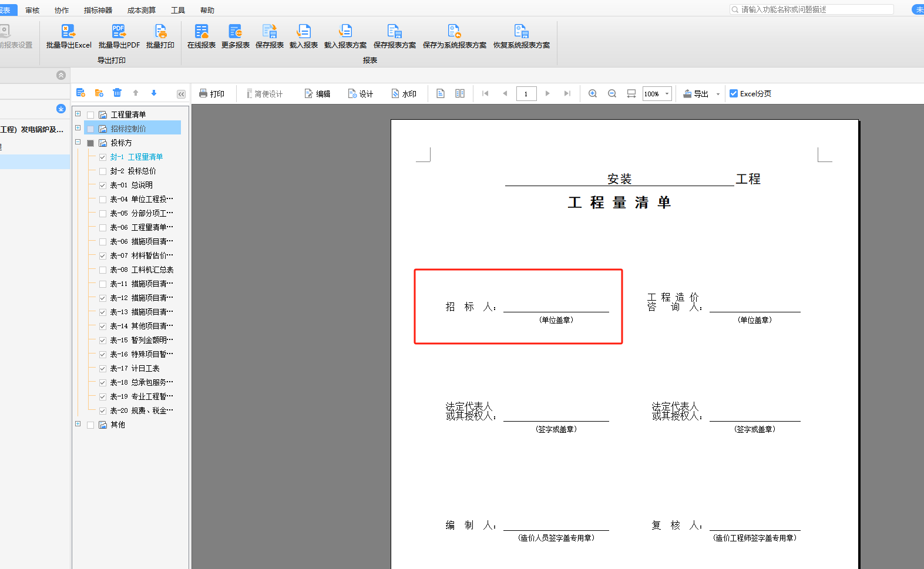The height and width of the screenshot is (569, 924).
Task: Open 更多报表
Action: pos(236,36)
